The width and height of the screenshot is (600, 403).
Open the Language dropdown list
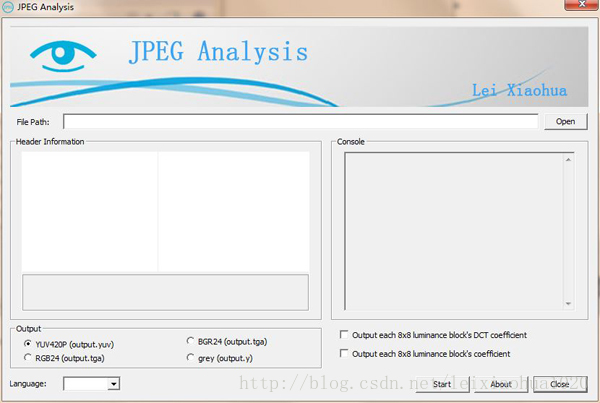113,384
